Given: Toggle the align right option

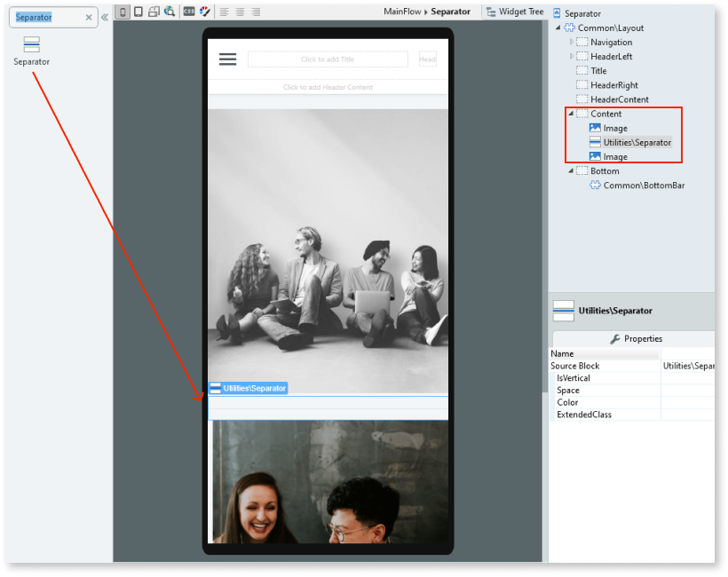Looking at the screenshot, I should pyautogui.click(x=257, y=12).
